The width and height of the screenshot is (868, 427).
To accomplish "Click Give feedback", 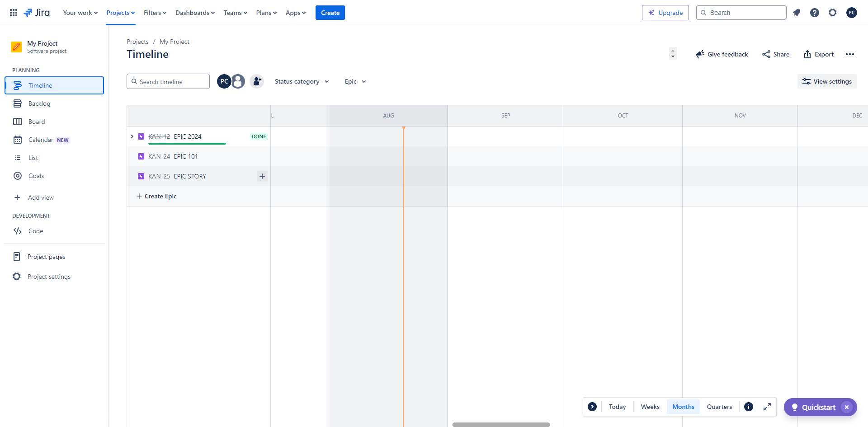I will tap(722, 54).
